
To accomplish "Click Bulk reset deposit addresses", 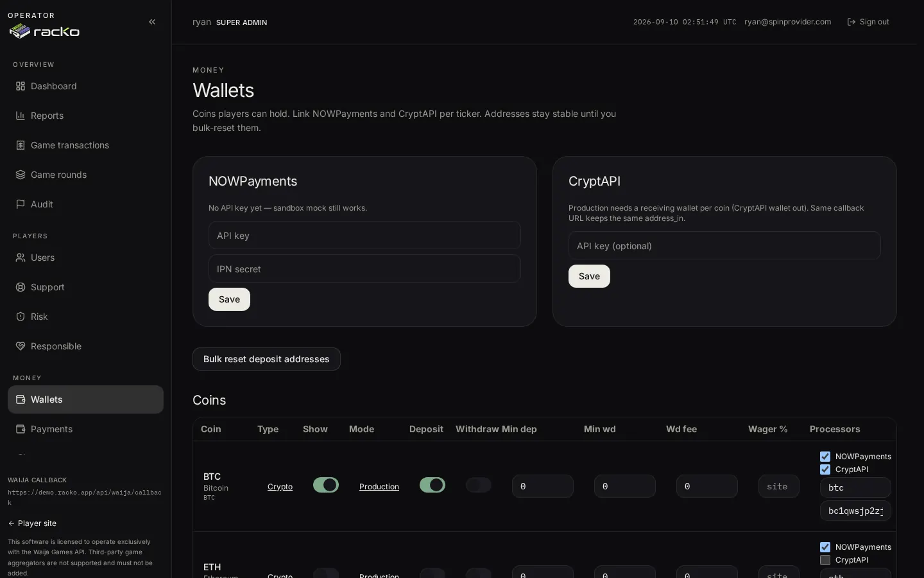I will [x=266, y=359].
